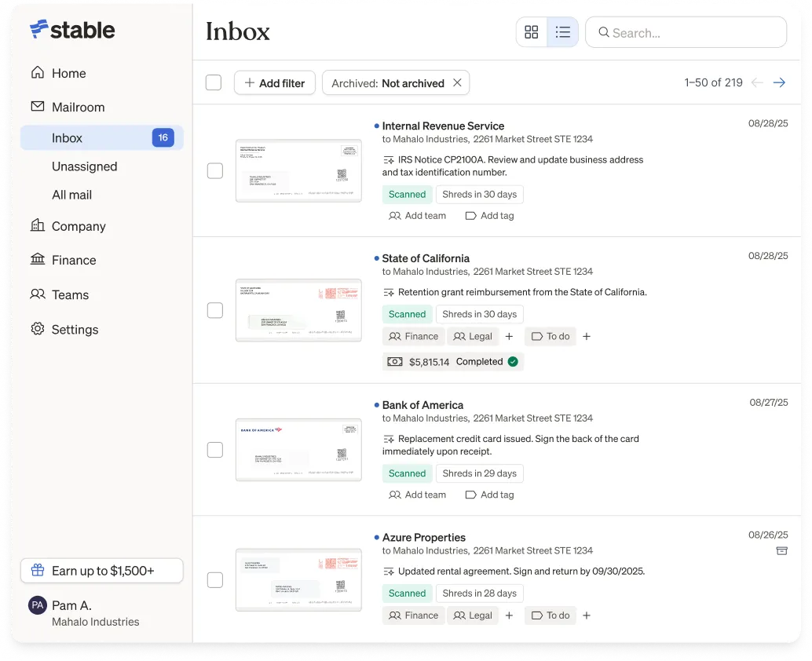Click the Search input field
Image resolution: width=812 pixels, height=661 pixels.
point(686,32)
